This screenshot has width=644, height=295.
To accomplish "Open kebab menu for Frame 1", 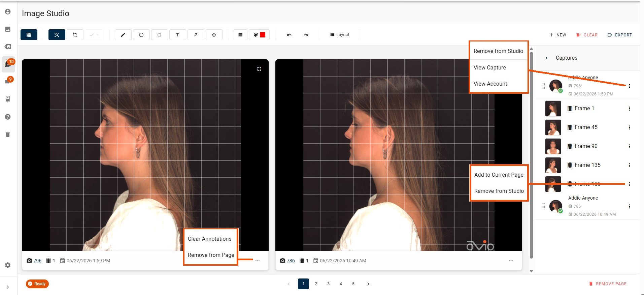I will coord(630,109).
